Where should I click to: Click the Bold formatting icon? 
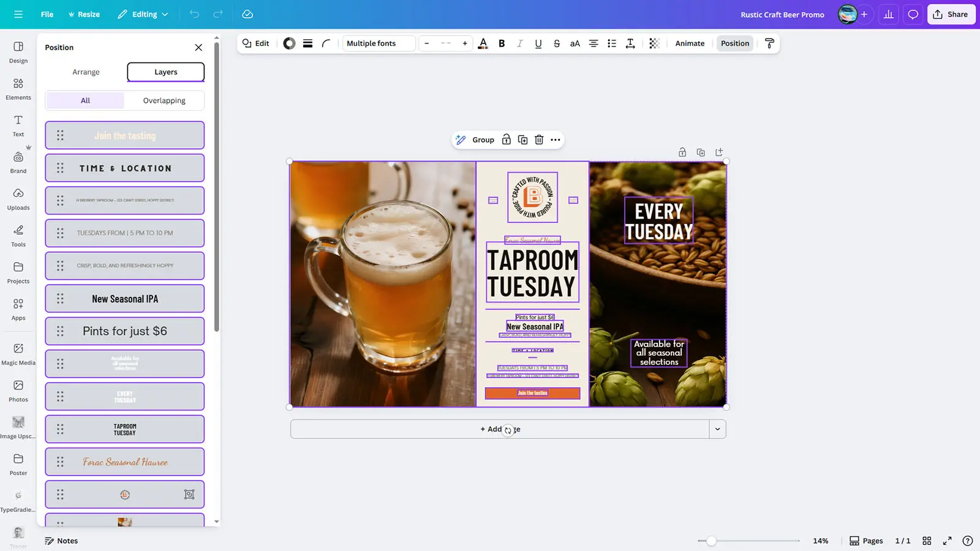click(x=502, y=43)
